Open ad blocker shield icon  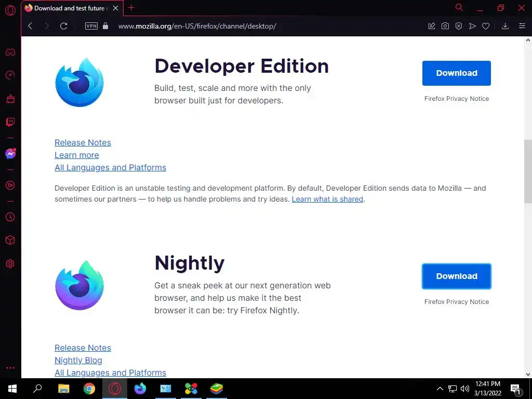(459, 26)
